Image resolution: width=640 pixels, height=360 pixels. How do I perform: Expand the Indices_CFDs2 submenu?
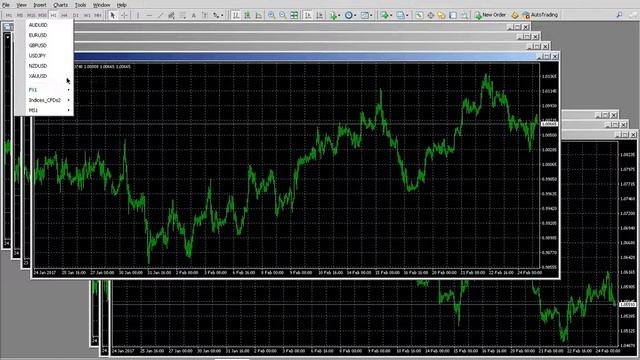(x=49, y=100)
